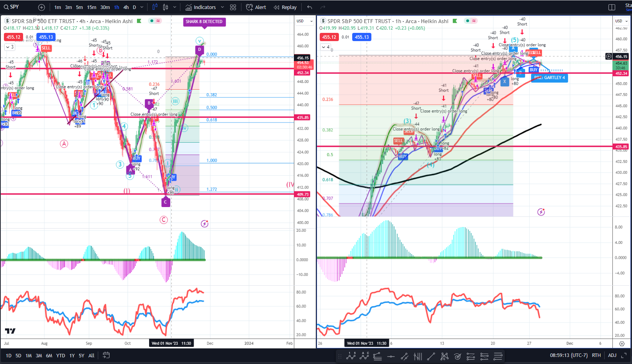Redo the chart action
632x364 pixels.
pyautogui.click(x=323, y=7)
